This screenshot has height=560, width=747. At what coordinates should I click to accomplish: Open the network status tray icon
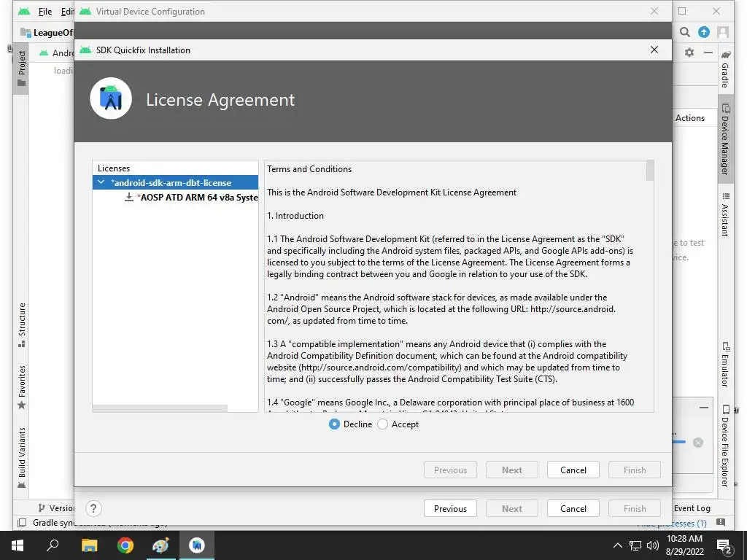635,545
